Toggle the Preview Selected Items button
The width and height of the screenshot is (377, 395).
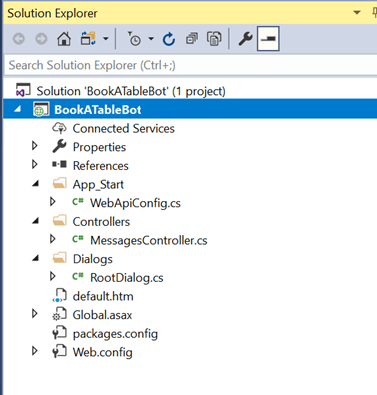click(x=268, y=39)
